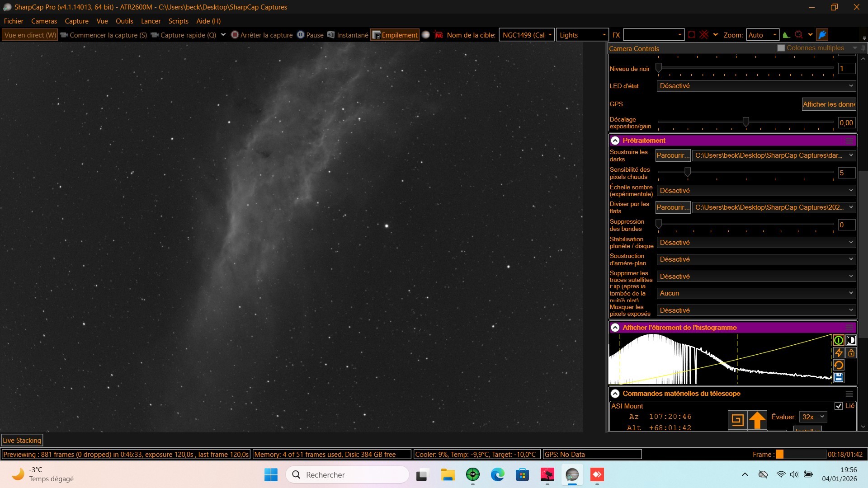This screenshot has width=868, height=488.
Task: Click the Instantané snapshot button
Action: 348,35
